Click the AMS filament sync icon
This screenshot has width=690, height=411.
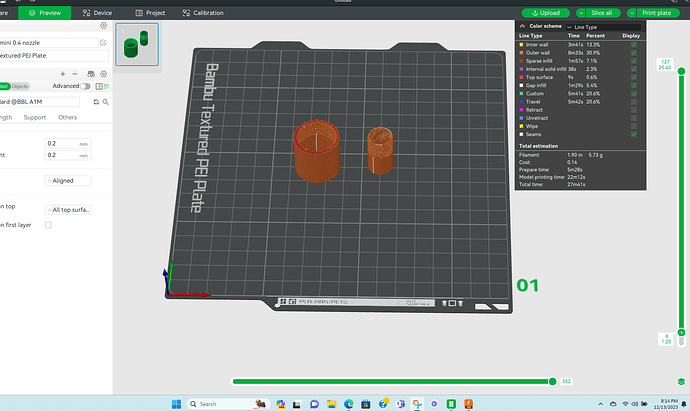[x=91, y=74]
